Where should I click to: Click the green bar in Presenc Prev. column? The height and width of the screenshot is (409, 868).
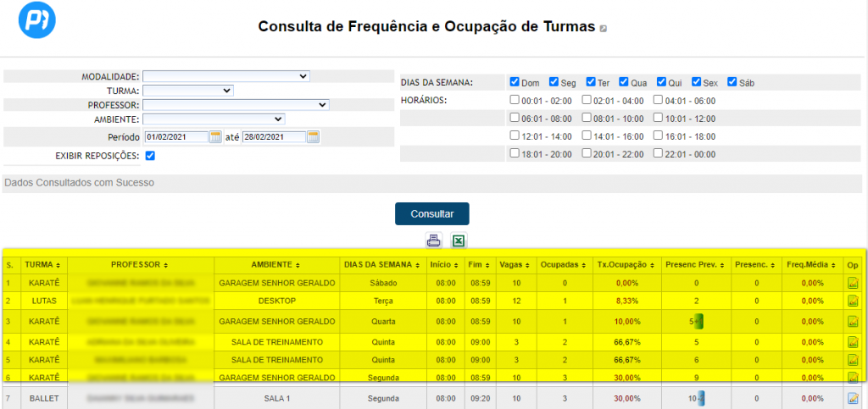pos(699,321)
